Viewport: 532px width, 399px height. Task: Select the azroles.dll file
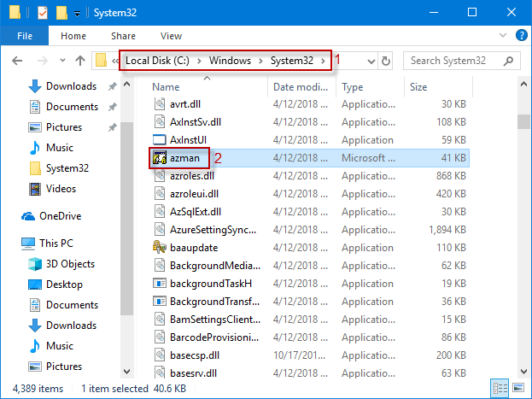192,176
